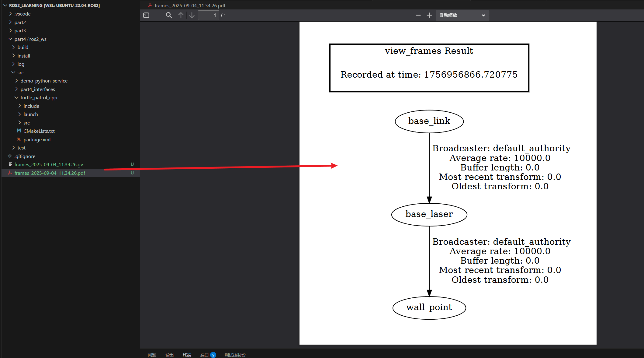Collapse the turtle_patrol_cpp folder
The width and height of the screenshot is (644, 358).
(x=39, y=97)
